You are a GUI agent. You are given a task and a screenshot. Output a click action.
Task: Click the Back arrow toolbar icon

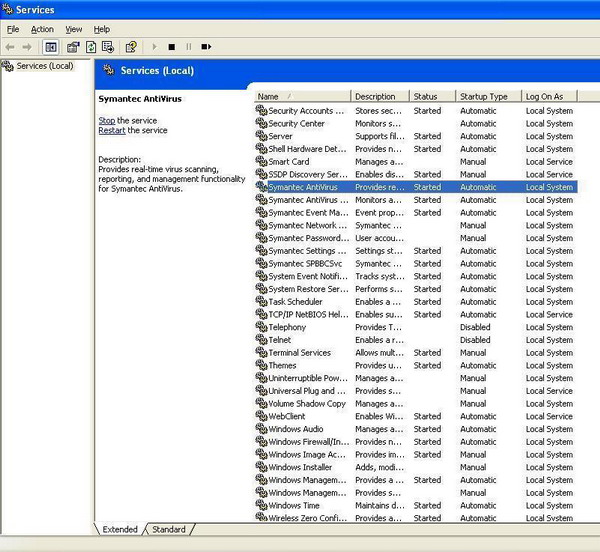pyautogui.click(x=10, y=47)
